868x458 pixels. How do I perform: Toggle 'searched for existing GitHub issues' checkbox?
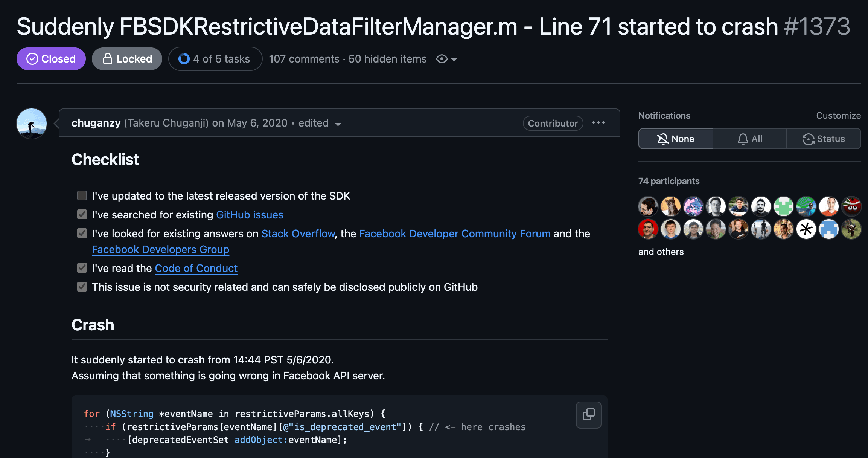[x=82, y=214]
